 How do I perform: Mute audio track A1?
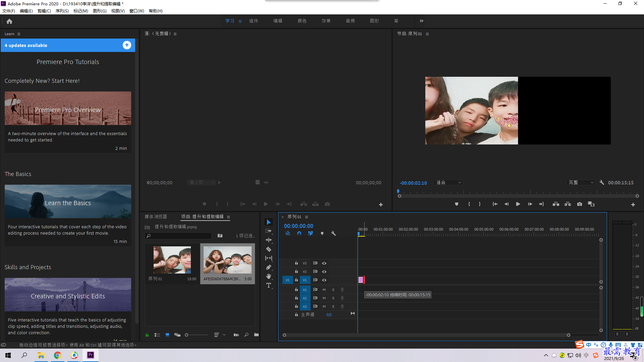pos(324,290)
